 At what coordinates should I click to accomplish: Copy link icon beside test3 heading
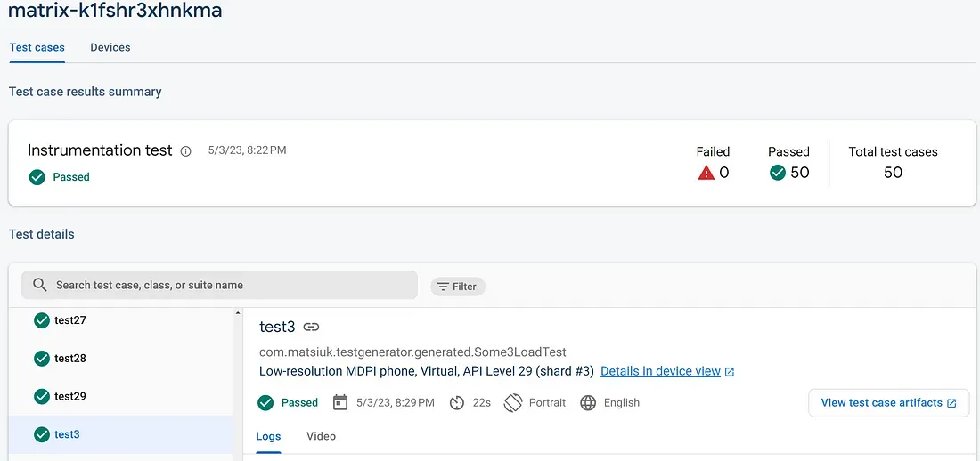tap(311, 327)
